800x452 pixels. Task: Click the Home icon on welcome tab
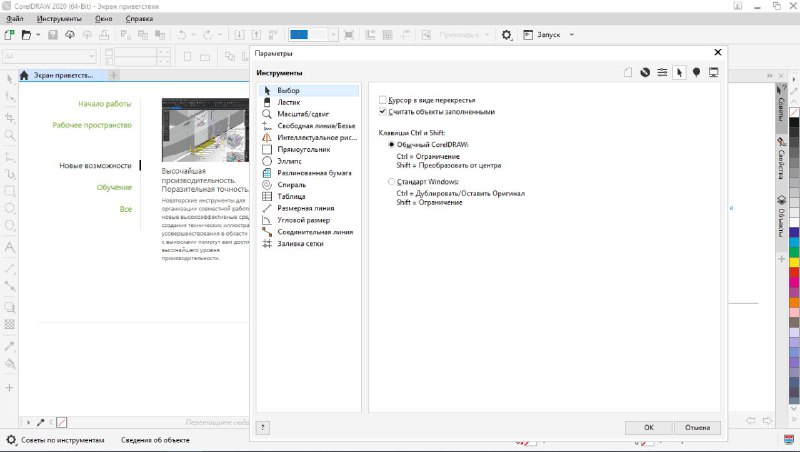tap(24, 75)
